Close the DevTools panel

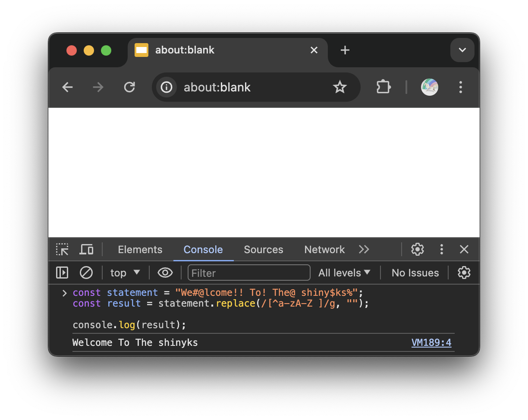pos(464,250)
